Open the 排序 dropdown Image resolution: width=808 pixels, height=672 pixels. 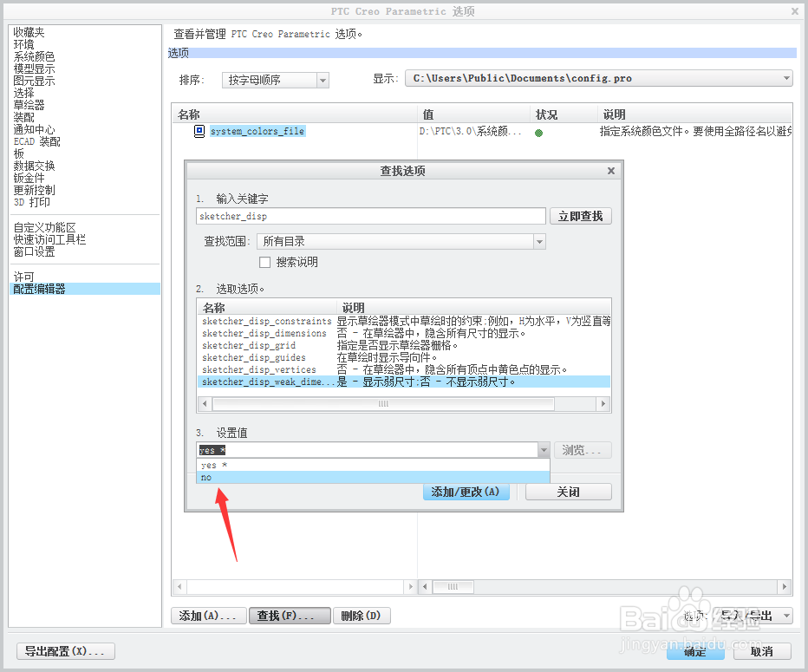point(323,81)
